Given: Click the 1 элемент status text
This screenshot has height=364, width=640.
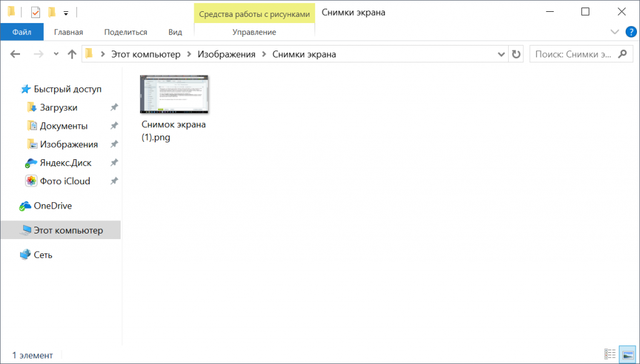Looking at the screenshot, I should tap(32, 355).
